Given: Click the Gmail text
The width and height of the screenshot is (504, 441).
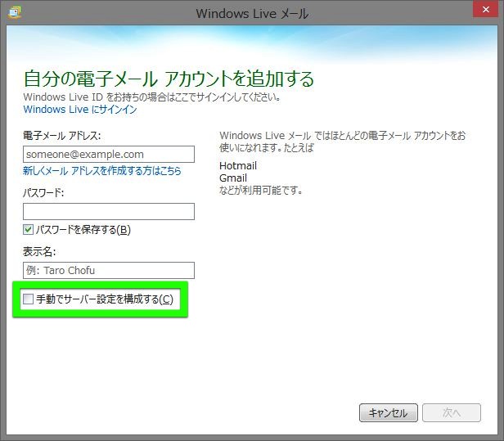Looking at the screenshot, I should (x=233, y=178).
